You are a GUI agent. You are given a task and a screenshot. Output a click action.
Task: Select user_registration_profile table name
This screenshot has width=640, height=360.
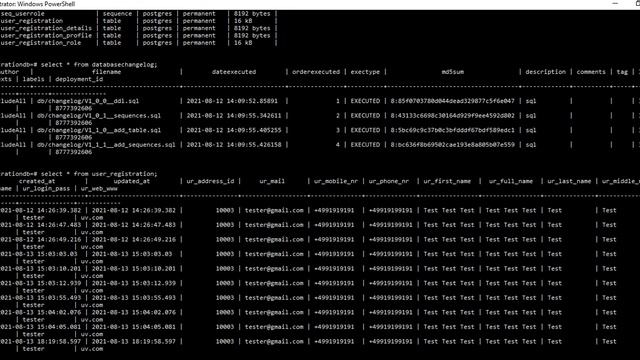tap(46, 36)
